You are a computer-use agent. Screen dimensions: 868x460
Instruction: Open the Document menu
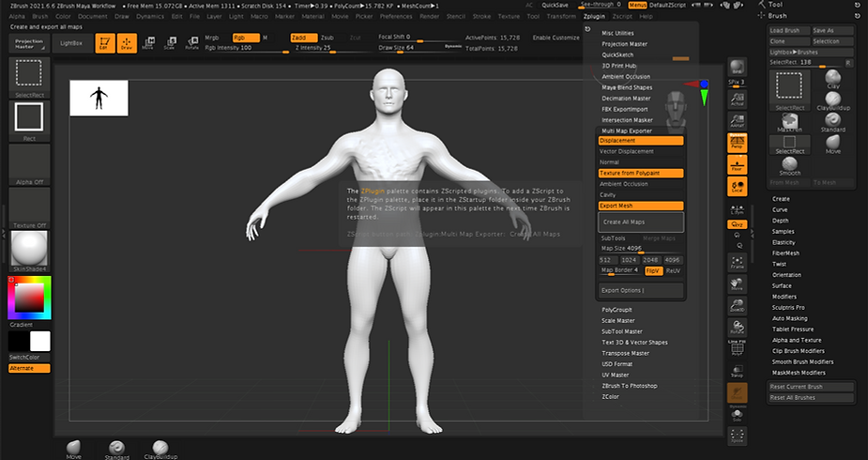93,17
